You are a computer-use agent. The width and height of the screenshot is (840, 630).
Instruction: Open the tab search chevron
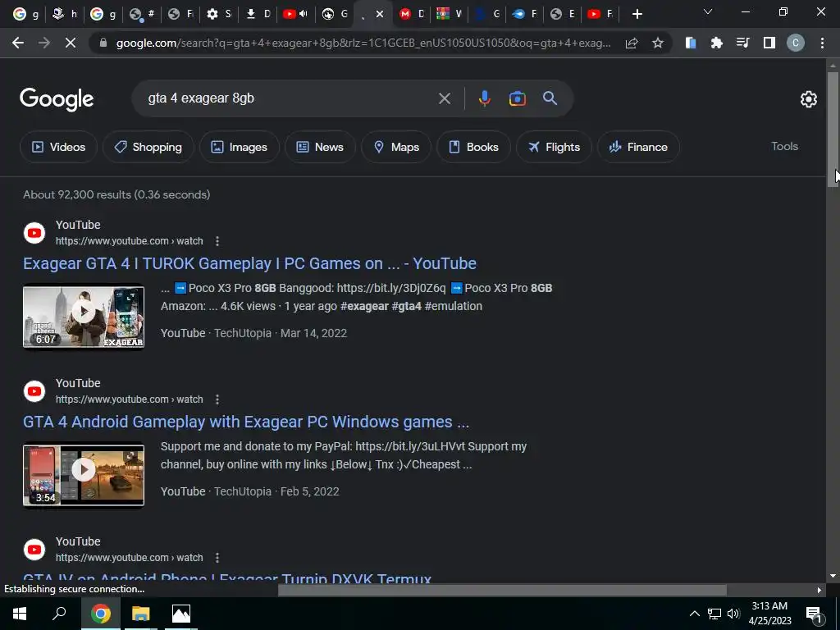pos(708,11)
